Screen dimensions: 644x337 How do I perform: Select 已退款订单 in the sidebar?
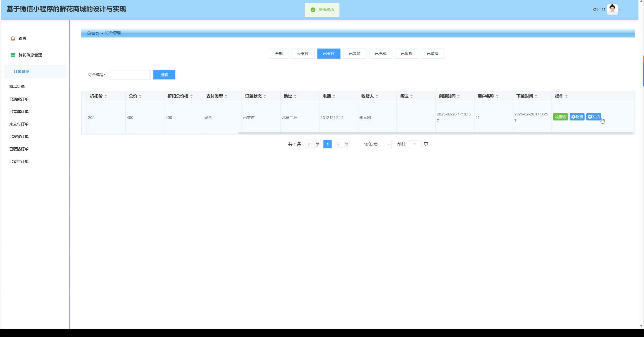coord(19,99)
